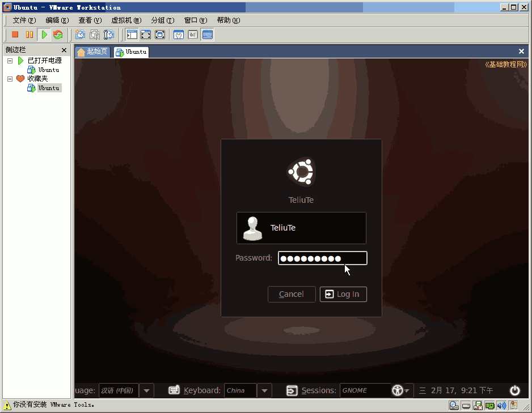Viewport: 532px width, 413px height.
Task: Select Ubuntu under 已打开电源
Action: coord(49,70)
